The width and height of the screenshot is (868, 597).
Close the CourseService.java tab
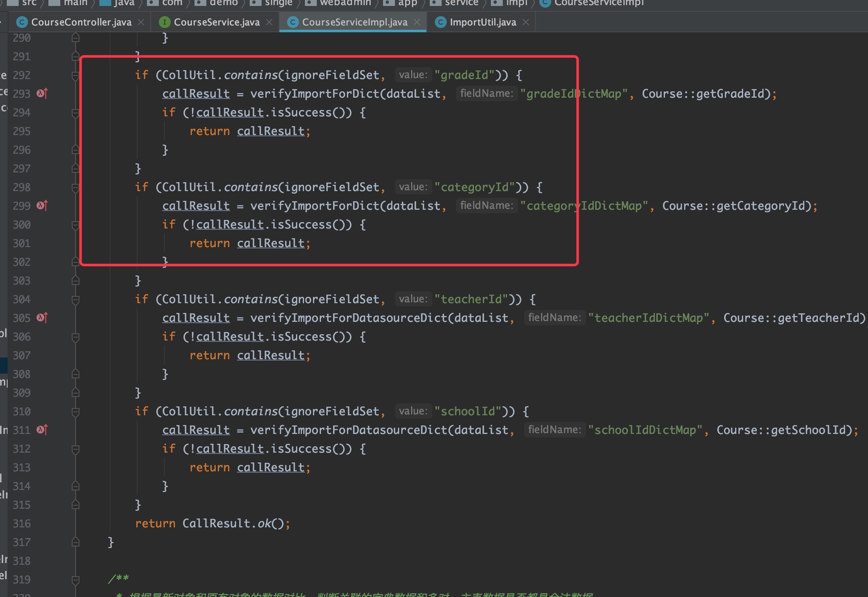click(x=269, y=22)
